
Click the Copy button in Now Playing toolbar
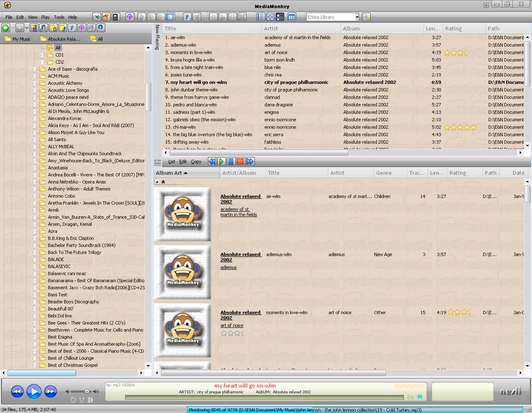coord(196,162)
